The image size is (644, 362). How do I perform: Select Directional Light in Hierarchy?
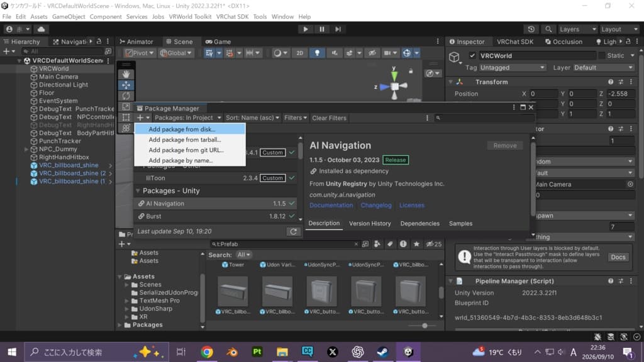click(64, 85)
